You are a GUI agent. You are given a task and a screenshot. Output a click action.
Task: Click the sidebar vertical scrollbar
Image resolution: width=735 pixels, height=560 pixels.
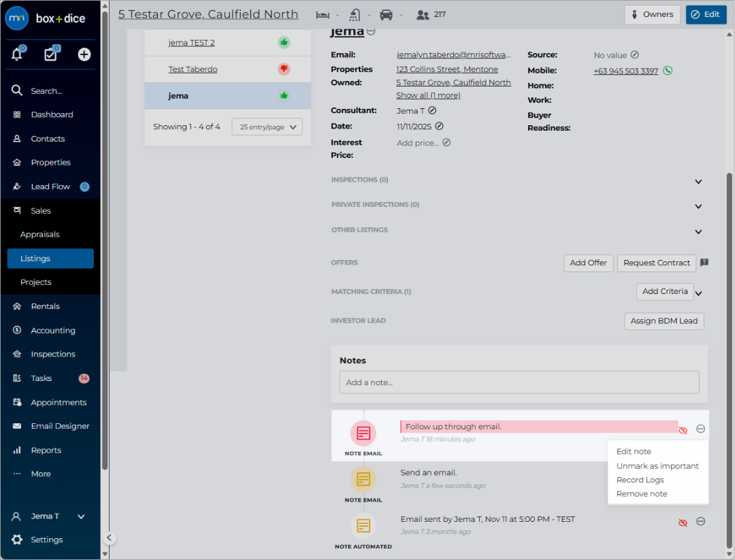pos(105,239)
